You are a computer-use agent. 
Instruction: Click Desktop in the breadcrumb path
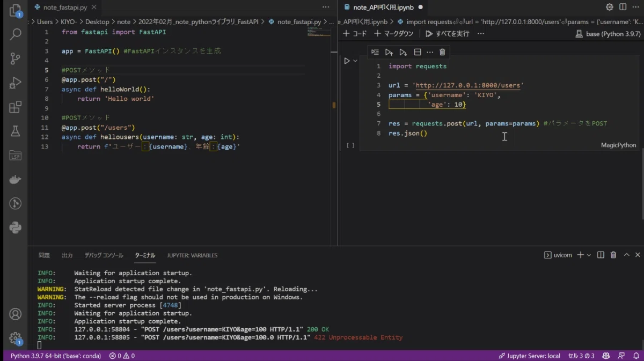97,22
